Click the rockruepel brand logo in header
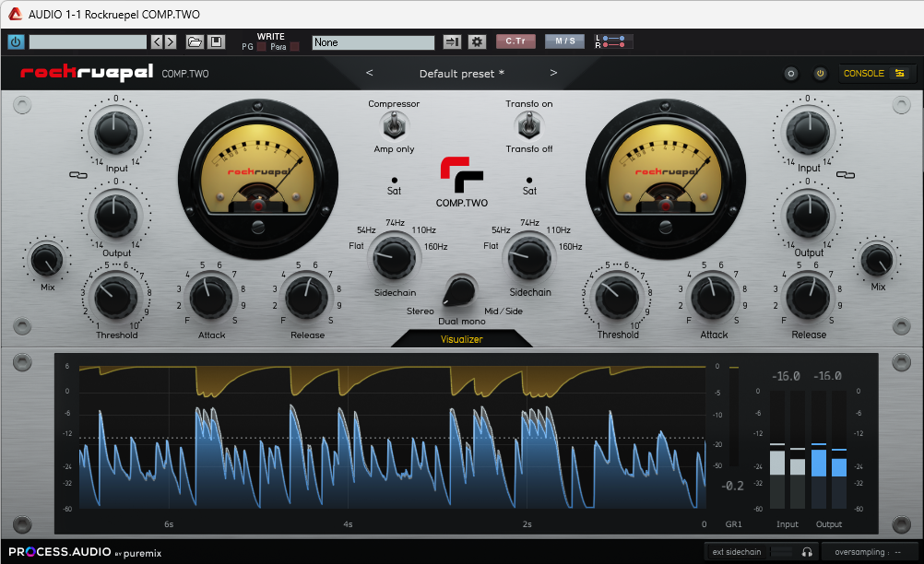This screenshot has height=564, width=924. pos(87,73)
